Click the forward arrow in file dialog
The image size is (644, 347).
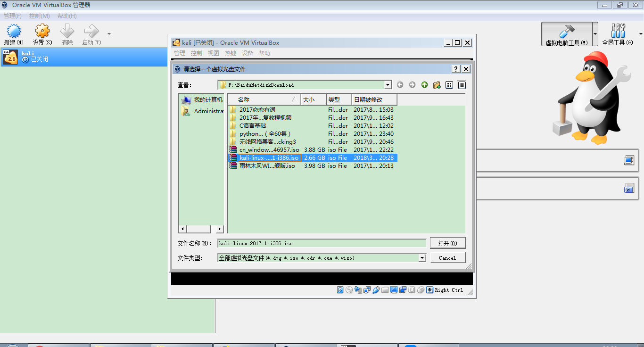[x=412, y=85]
